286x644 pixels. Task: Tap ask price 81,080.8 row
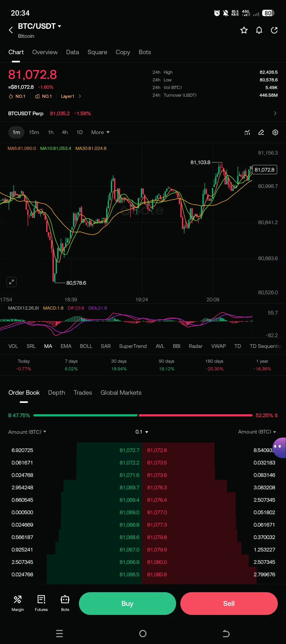pyautogui.click(x=157, y=574)
